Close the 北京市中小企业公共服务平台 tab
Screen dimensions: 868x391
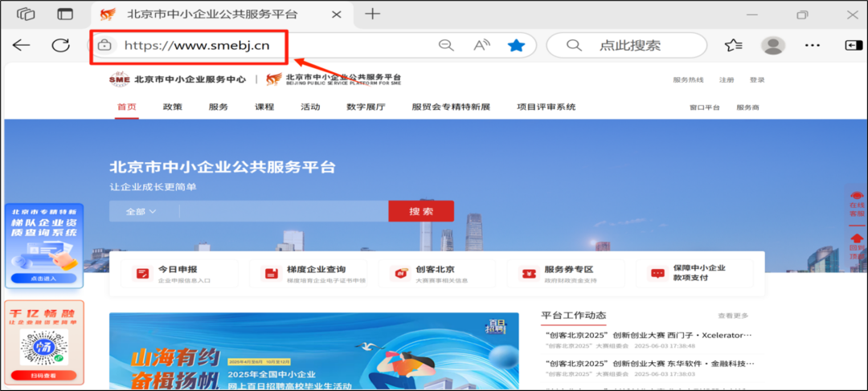[336, 14]
